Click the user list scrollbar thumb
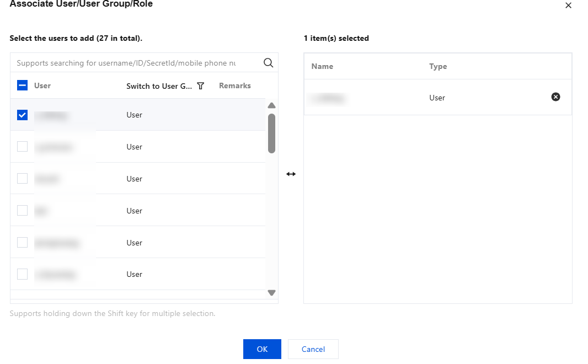 (x=271, y=133)
